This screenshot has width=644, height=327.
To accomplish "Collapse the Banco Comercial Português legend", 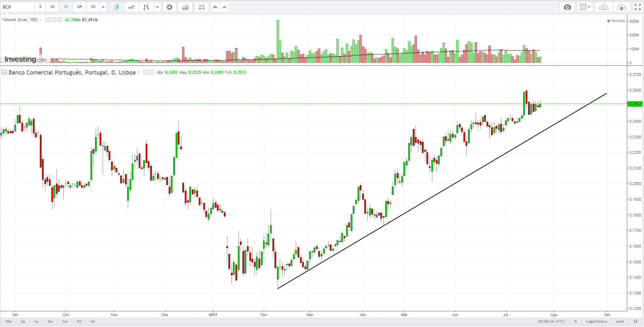I will point(5,72).
